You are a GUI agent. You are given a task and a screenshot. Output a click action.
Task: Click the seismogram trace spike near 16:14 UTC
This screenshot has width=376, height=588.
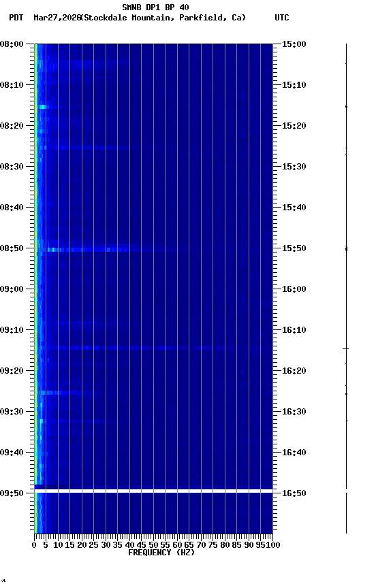346,348
